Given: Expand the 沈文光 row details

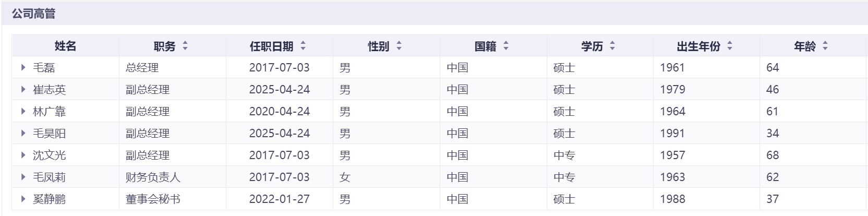Looking at the screenshot, I should click(x=23, y=155).
